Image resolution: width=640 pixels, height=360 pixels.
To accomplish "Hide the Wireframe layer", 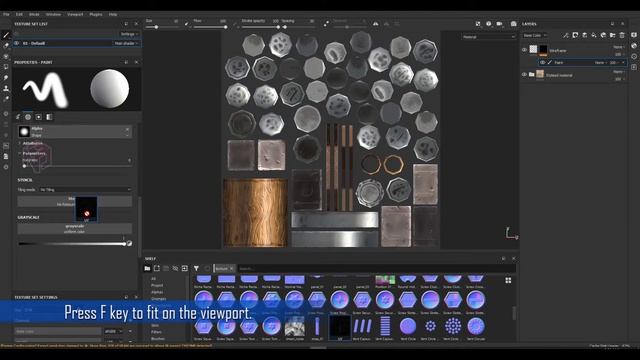I will 524,50.
